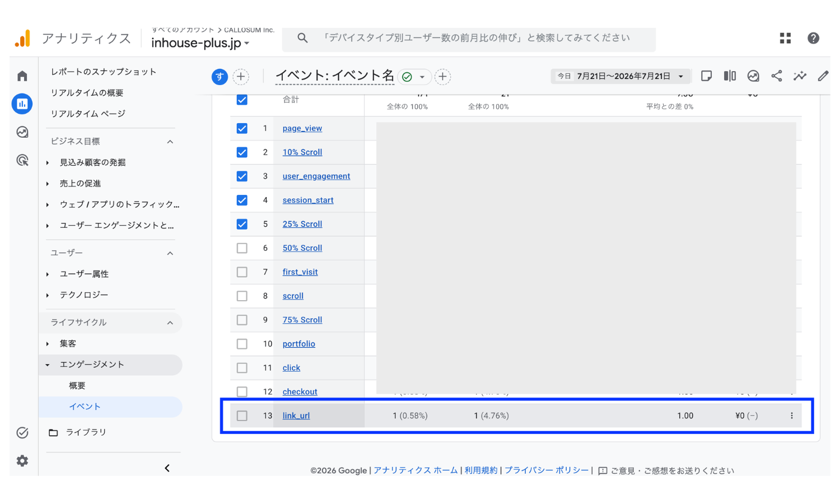Uncheck the 合計 select-all checkbox
Viewport: 840px width, 504px height.
tap(242, 100)
